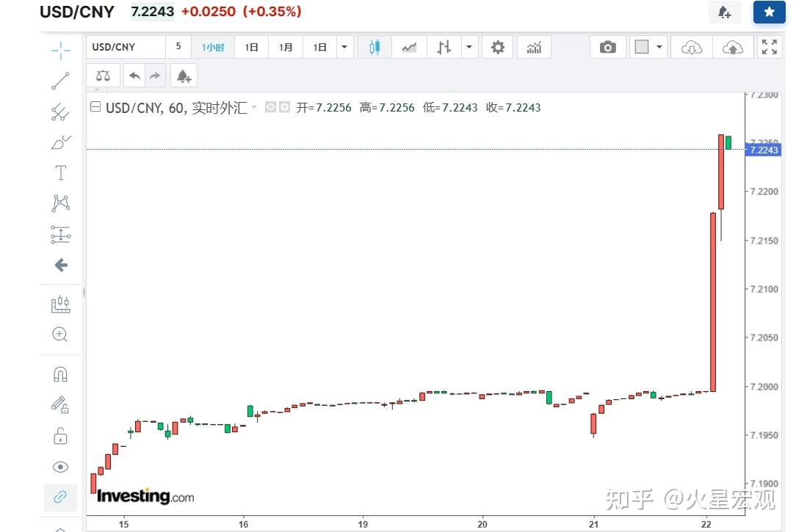Select the XABCD Pattern tool

pyautogui.click(x=60, y=203)
